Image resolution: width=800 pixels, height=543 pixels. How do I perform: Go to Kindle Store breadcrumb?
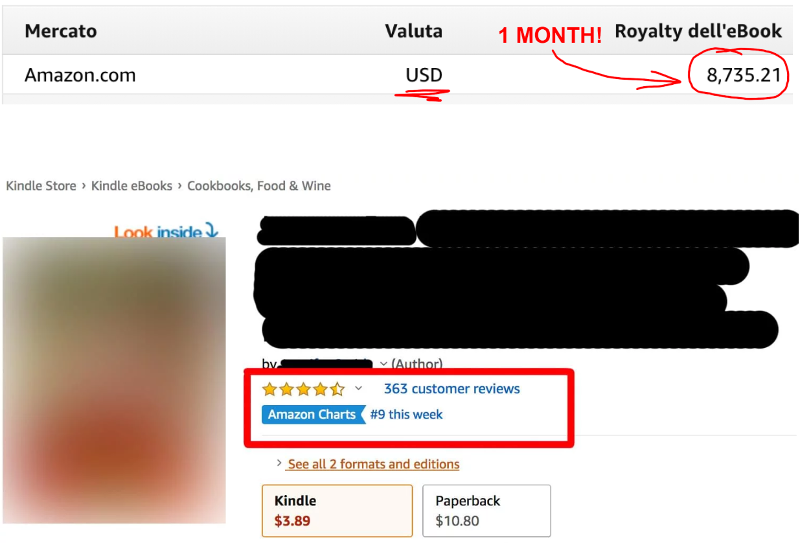pos(41,186)
